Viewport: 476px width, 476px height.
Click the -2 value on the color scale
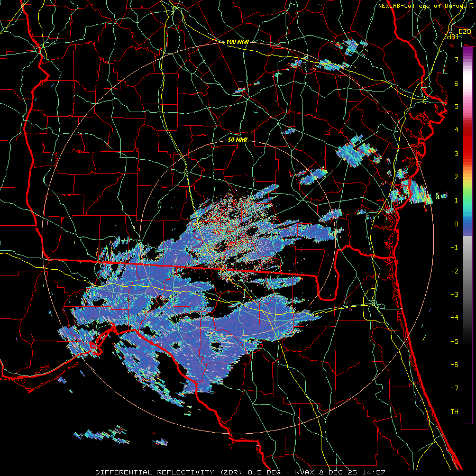coord(454,271)
